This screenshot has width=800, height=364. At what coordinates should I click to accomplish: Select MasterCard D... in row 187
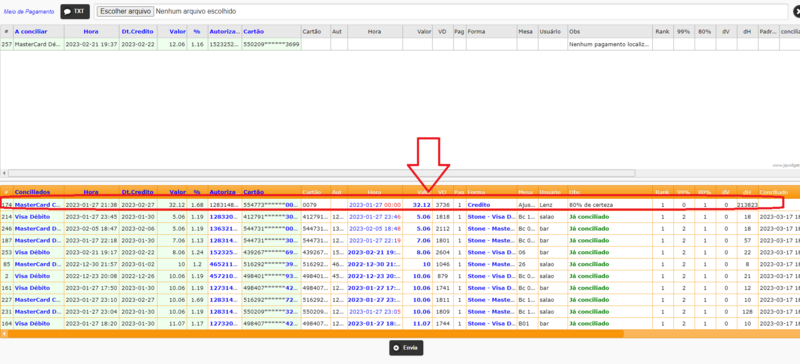pos(38,240)
